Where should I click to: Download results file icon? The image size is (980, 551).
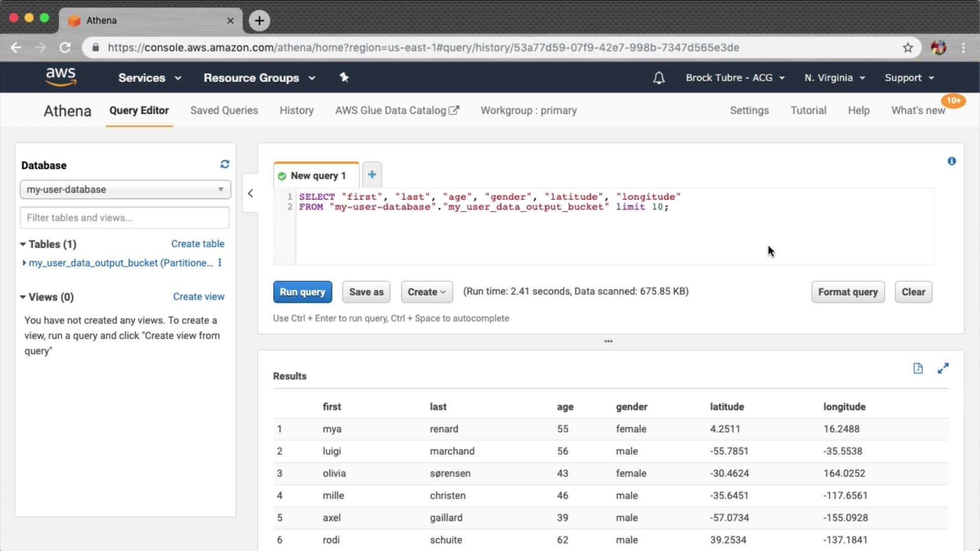coord(918,368)
